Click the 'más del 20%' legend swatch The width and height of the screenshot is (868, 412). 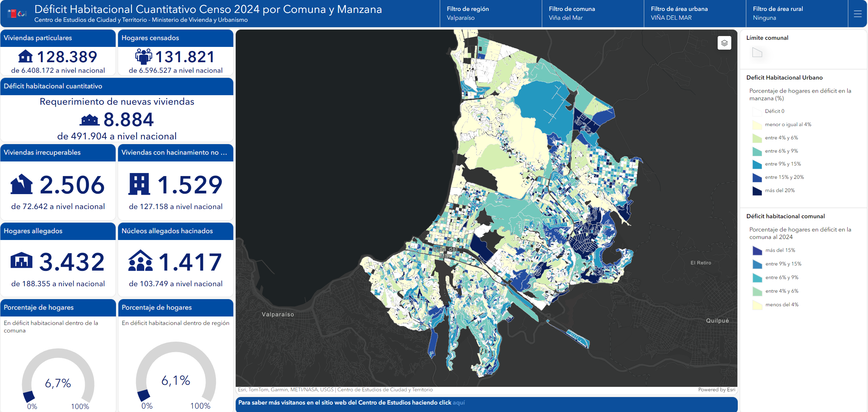click(757, 191)
